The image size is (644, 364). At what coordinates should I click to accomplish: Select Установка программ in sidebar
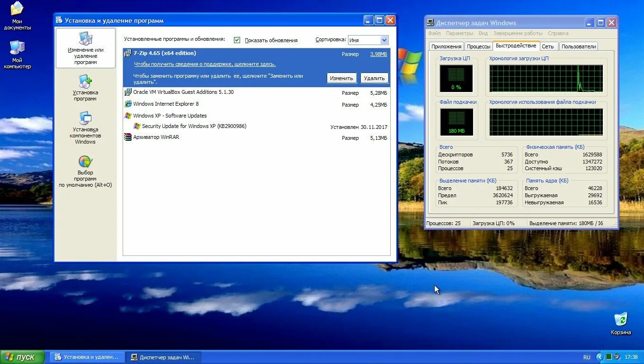pyautogui.click(x=85, y=88)
